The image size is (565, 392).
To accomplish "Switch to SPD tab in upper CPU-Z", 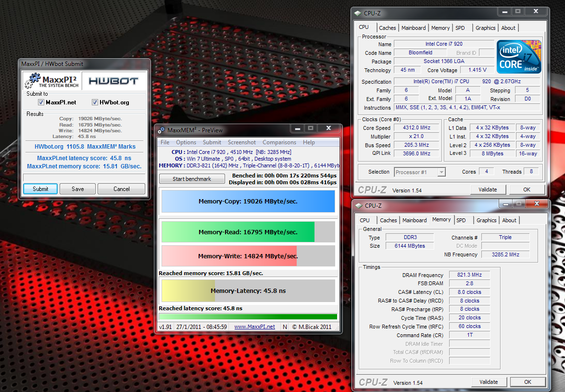I will point(460,28).
